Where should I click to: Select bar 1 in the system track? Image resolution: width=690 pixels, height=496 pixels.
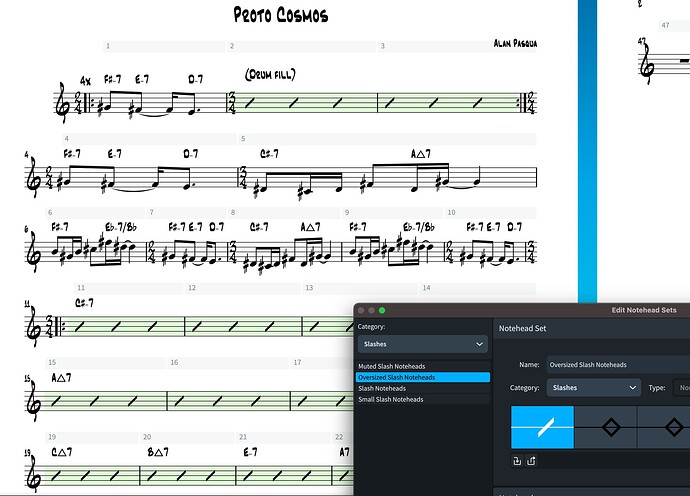[165, 46]
